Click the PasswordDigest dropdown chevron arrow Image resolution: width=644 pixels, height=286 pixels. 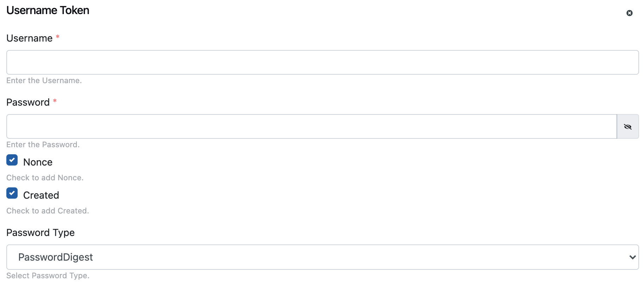coord(632,257)
